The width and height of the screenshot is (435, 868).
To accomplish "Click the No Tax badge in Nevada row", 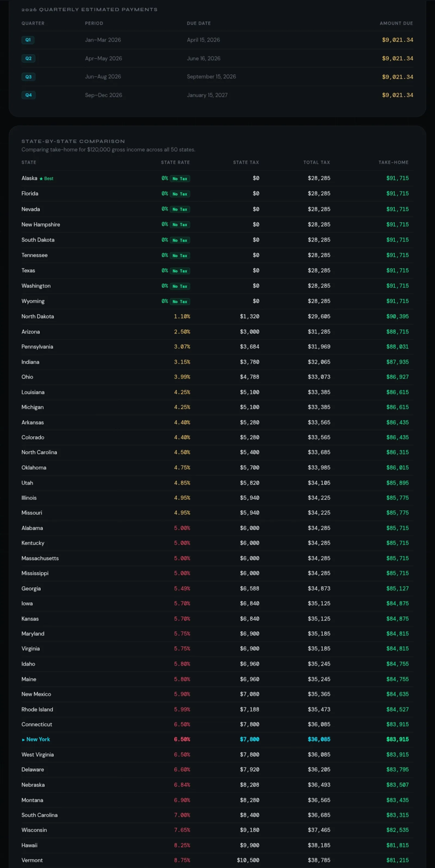I will pyautogui.click(x=180, y=209).
